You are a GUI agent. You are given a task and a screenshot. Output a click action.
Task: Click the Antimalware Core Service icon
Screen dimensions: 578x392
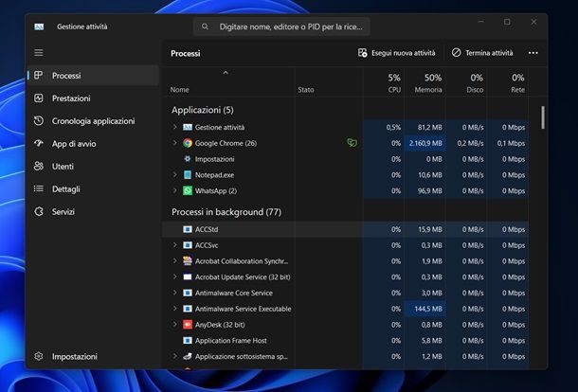coord(188,293)
